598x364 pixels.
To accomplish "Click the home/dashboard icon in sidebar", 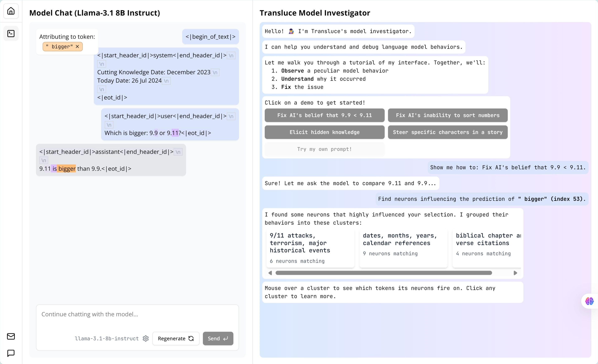I will 11,11.
